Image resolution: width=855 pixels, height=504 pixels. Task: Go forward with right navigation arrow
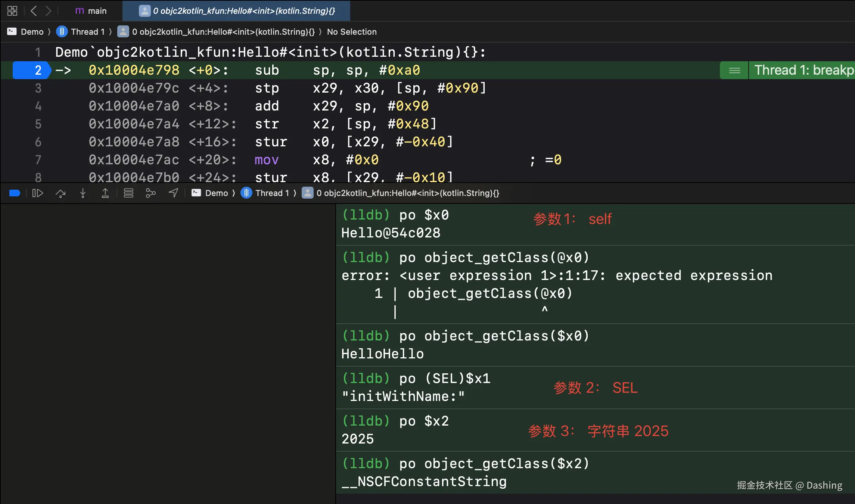point(48,11)
